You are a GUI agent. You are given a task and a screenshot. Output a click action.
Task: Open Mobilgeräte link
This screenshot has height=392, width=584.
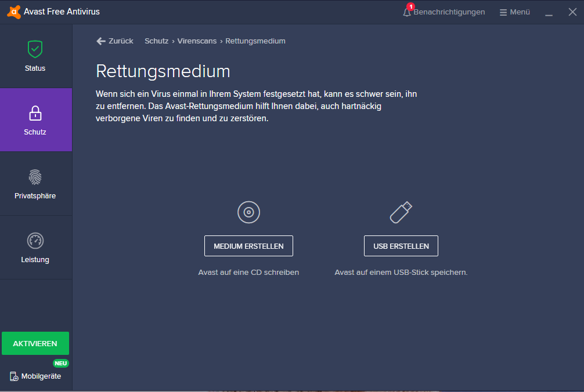click(41, 376)
